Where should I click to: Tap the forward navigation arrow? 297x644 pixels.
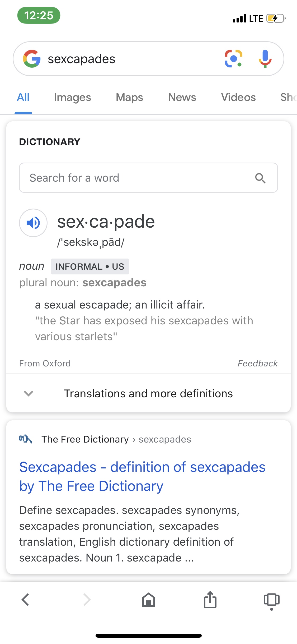[x=87, y=600]
